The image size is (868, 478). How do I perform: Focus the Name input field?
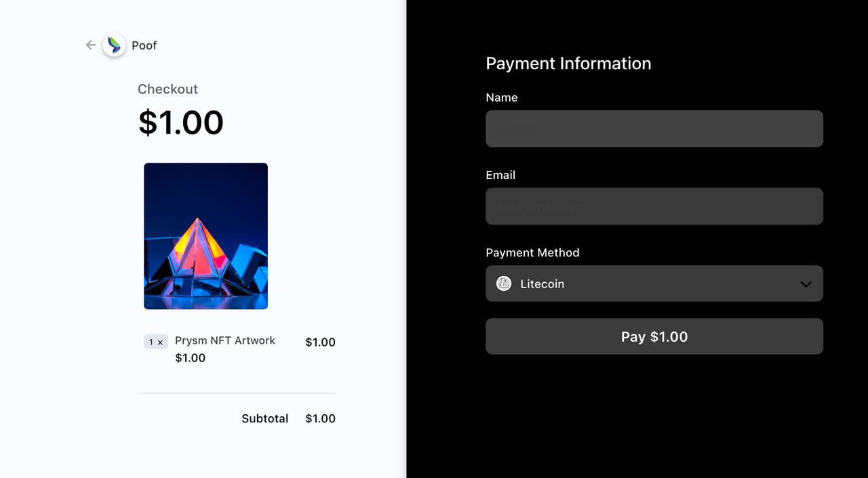click(x=654, y=129)
